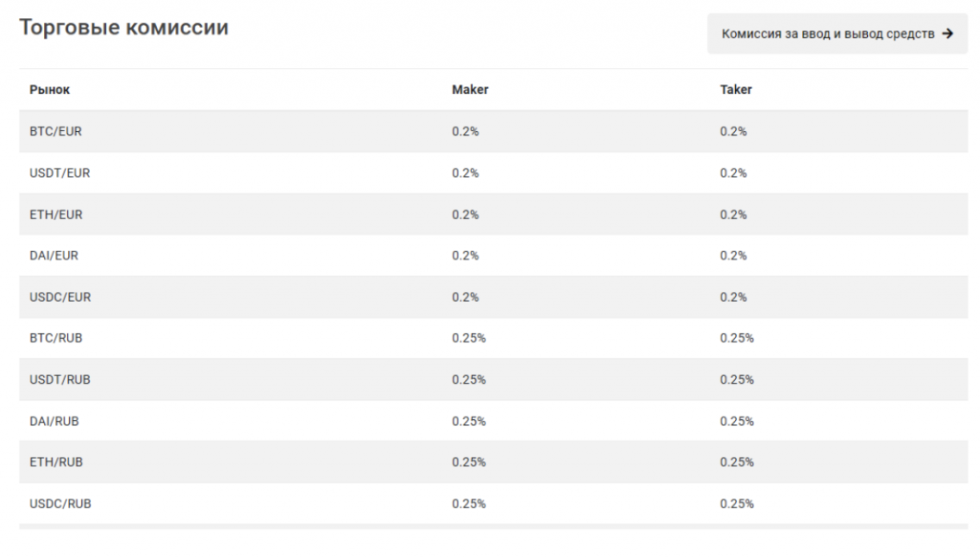Click the "Рынок" column header
980x558 pixels.
[50, 90]
